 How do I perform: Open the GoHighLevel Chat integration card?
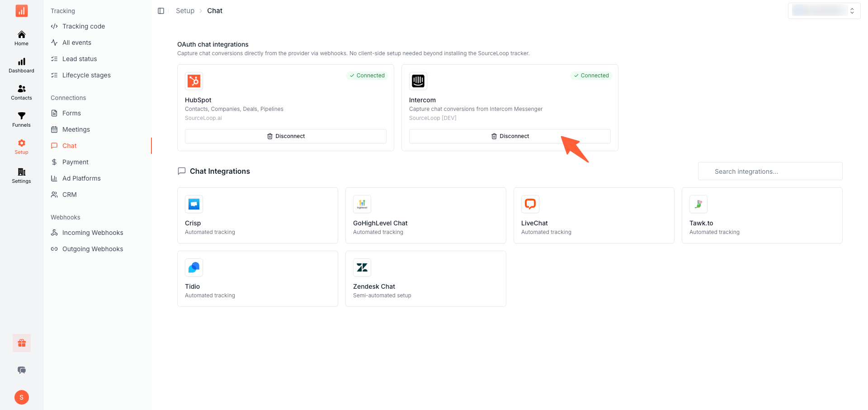click(x=426, y=215)
